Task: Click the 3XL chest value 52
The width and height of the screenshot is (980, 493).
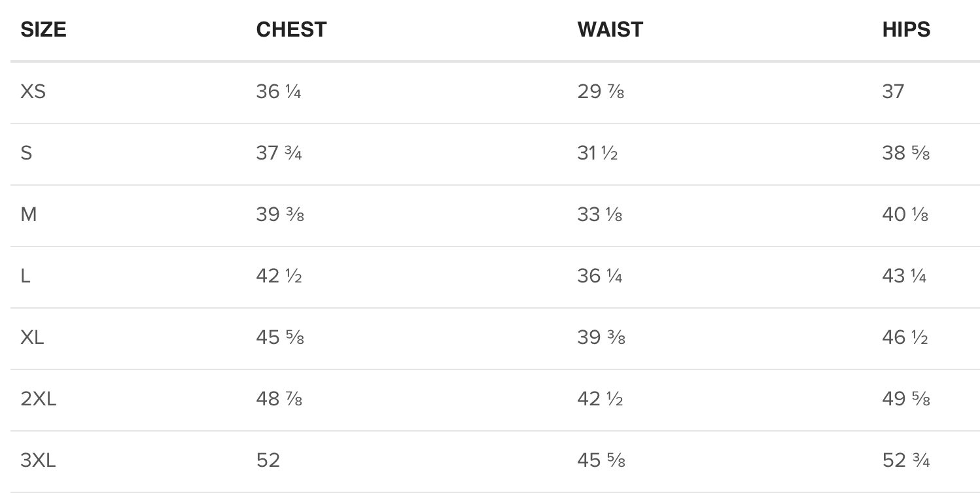Action: (x=268, y=460)
